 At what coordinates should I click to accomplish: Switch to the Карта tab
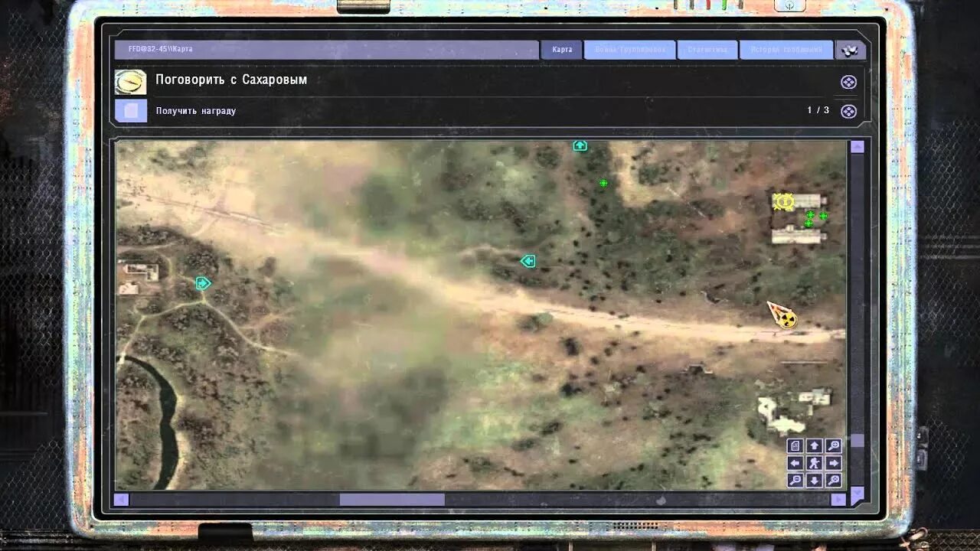pos(562,50)
